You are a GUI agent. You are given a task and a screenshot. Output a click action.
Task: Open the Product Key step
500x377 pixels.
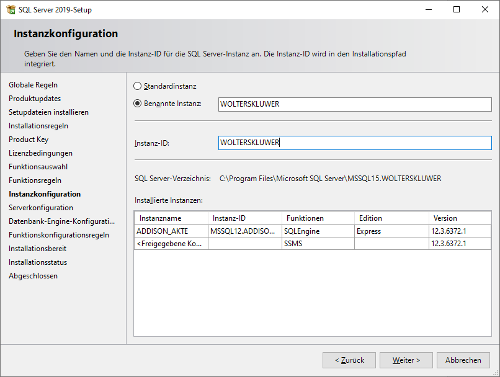click(x=29, y=139)
